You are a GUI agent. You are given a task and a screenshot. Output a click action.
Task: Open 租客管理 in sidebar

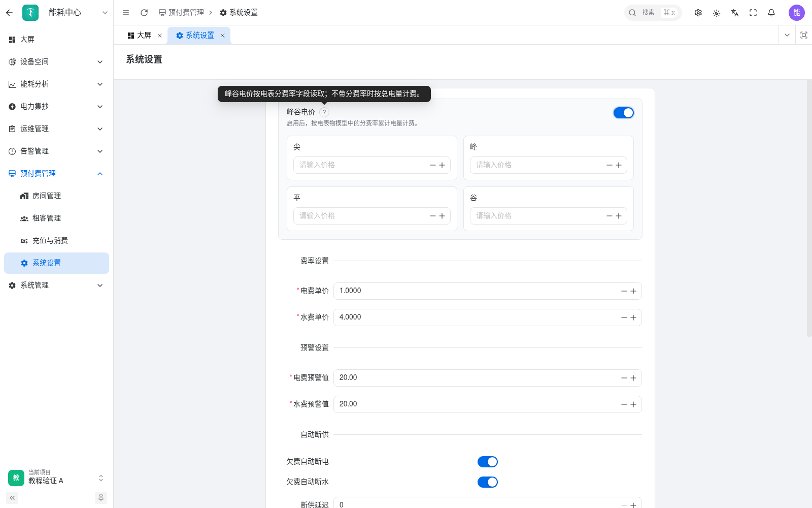tap(56, 218)
